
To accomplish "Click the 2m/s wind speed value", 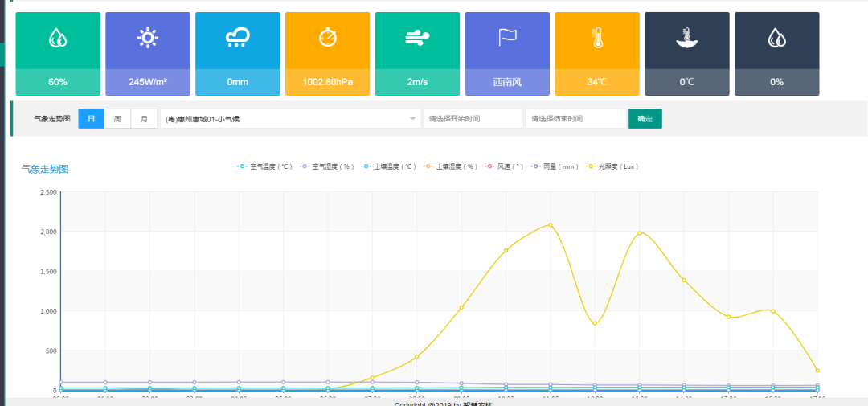I will point(417,82).
